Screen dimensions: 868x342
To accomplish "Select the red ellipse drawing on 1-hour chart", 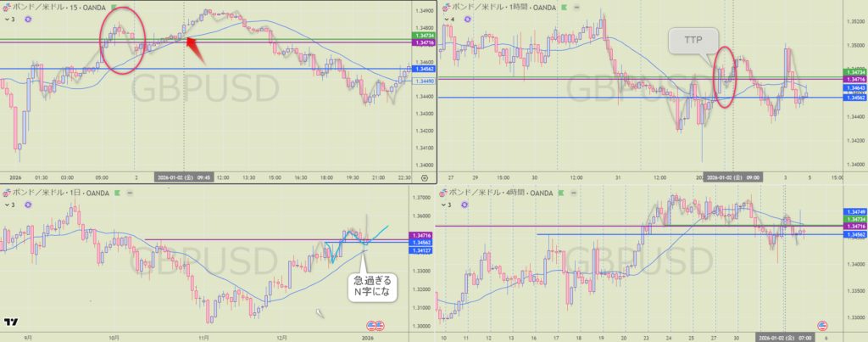I will pos(725,76).
